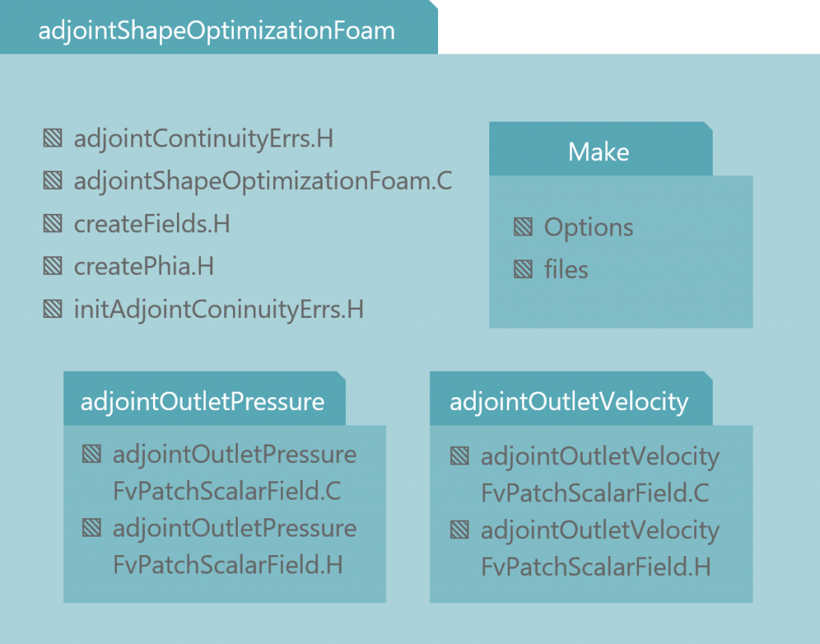Open adjointOutletPressure FvPatchScalarField.H file label
820x644 pixels.
pos(235,547)
